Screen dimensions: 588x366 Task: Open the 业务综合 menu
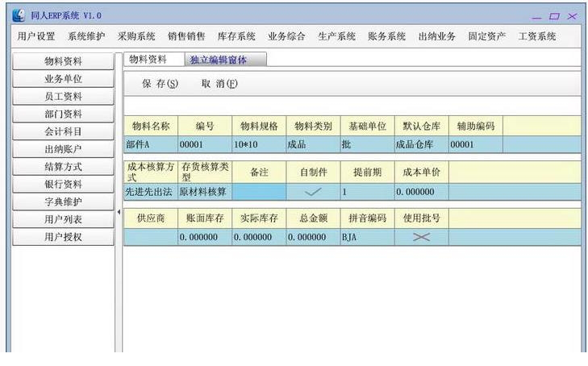coord(286,36)
